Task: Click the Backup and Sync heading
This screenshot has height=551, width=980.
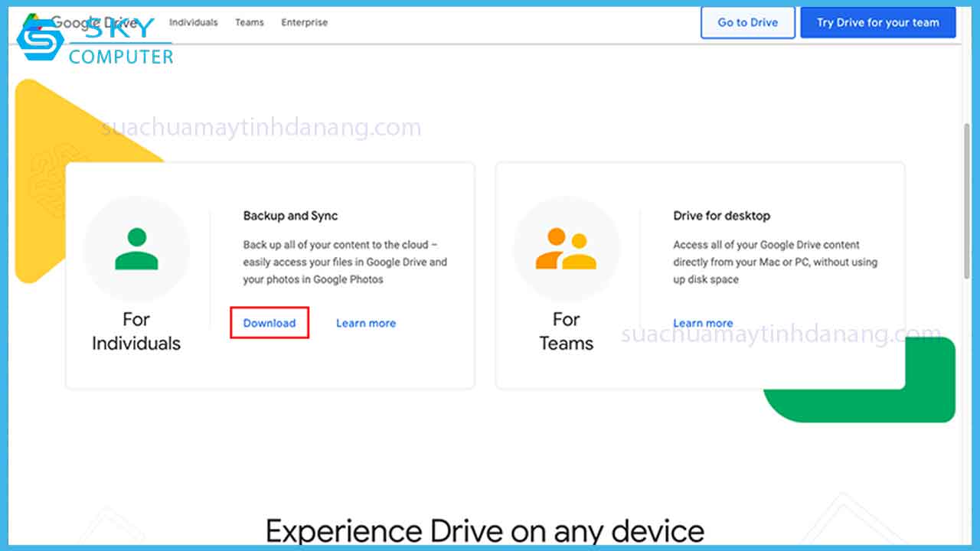Action: click(x=290, y=216)
